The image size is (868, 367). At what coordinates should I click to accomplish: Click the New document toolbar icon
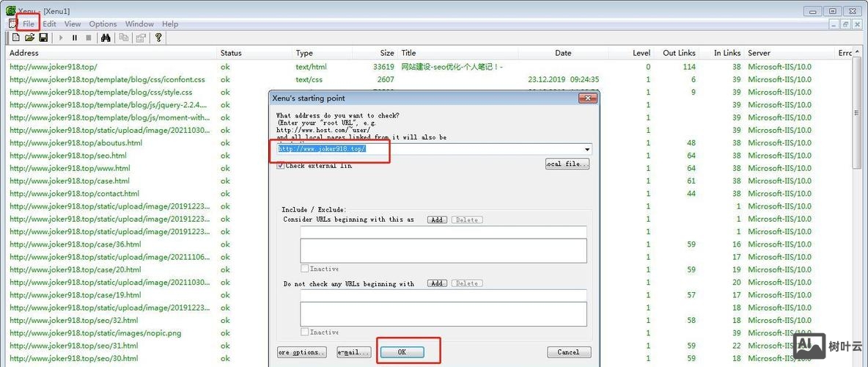coord(16,37)
